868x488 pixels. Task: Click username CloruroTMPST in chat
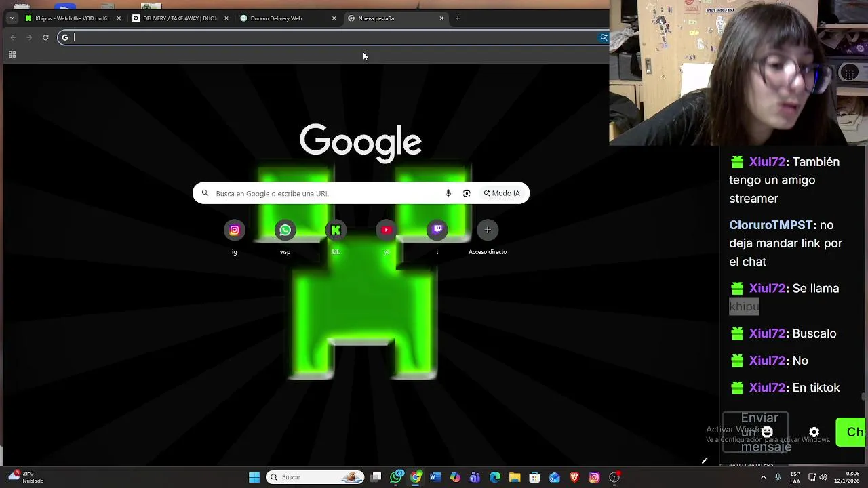coord(771,225)
